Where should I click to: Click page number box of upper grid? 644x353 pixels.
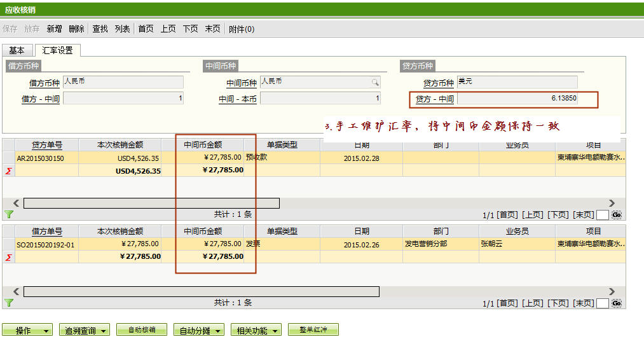(602, 215)
